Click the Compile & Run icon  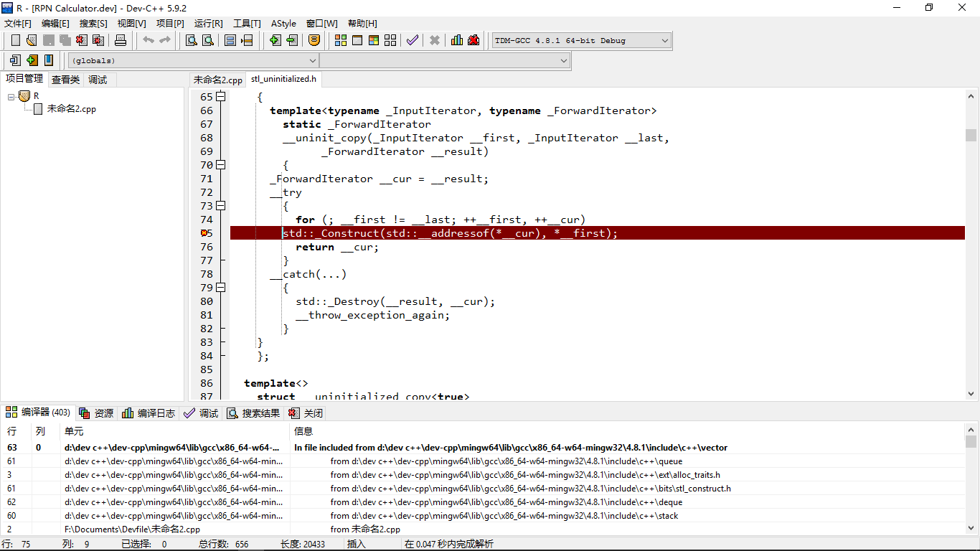374,40
